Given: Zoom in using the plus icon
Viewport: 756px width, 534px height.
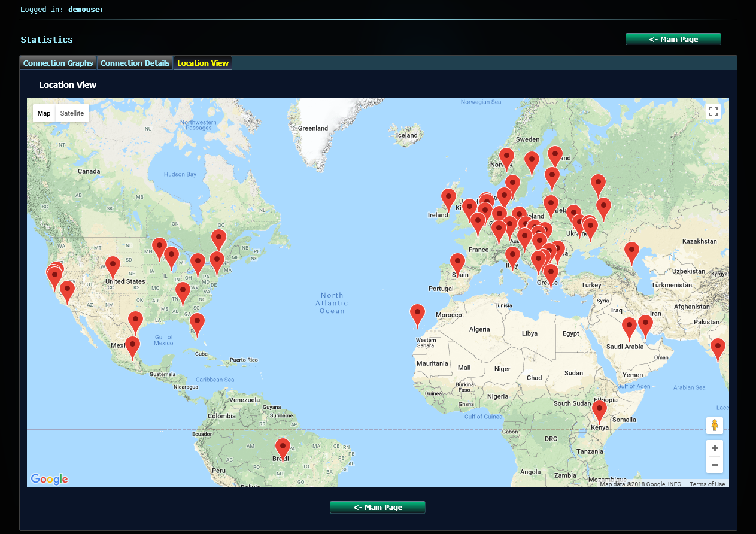Looking at the screenshot, I should pos(714,448).
